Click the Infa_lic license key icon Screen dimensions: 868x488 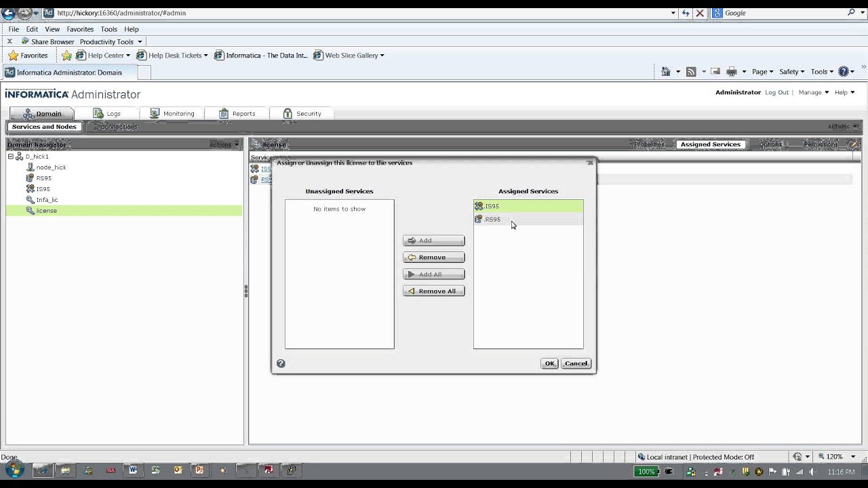point(30,200)
